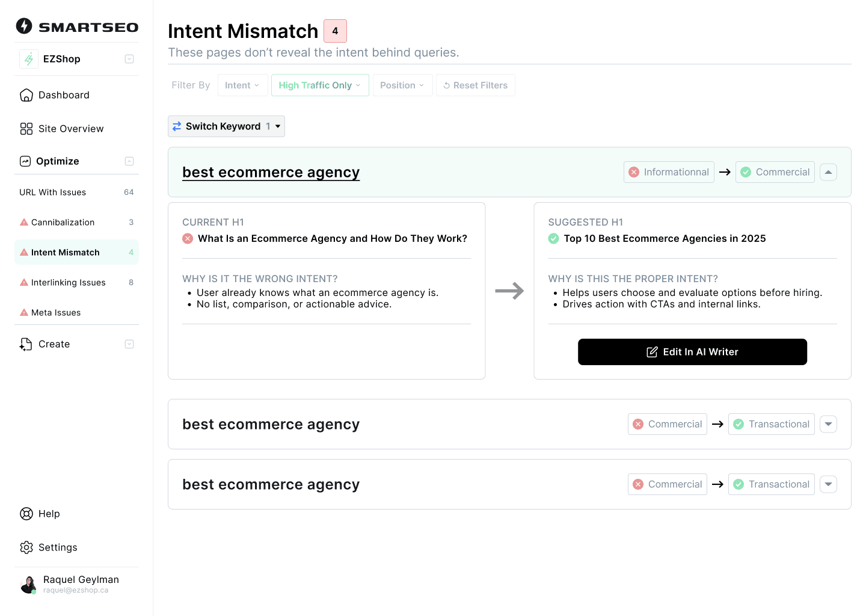
Task: Click the Dashboard home icon
Action: click(x=26, y=95)
